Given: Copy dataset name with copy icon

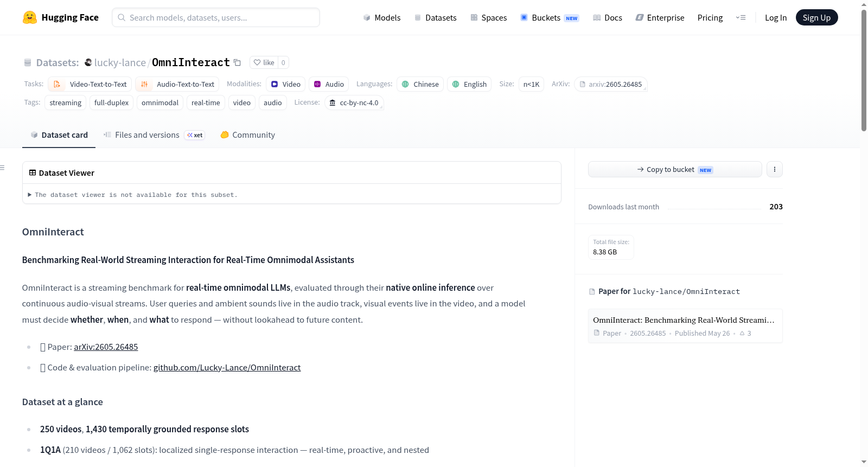Looking at the screenshot, I should point(237,62).
